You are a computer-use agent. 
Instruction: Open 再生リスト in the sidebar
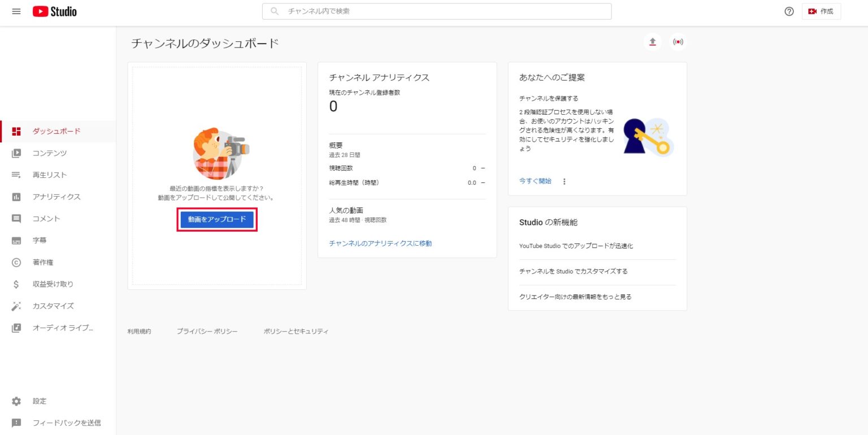(x=50, y=175)
